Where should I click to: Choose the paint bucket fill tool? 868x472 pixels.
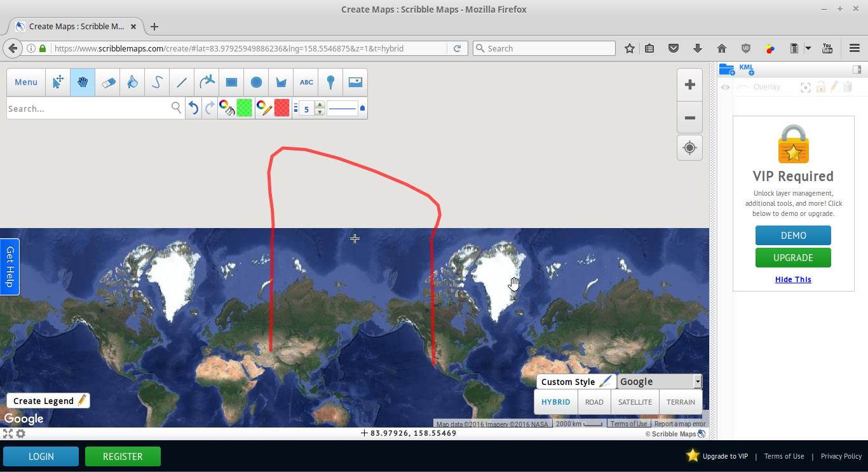click(132, 82)
